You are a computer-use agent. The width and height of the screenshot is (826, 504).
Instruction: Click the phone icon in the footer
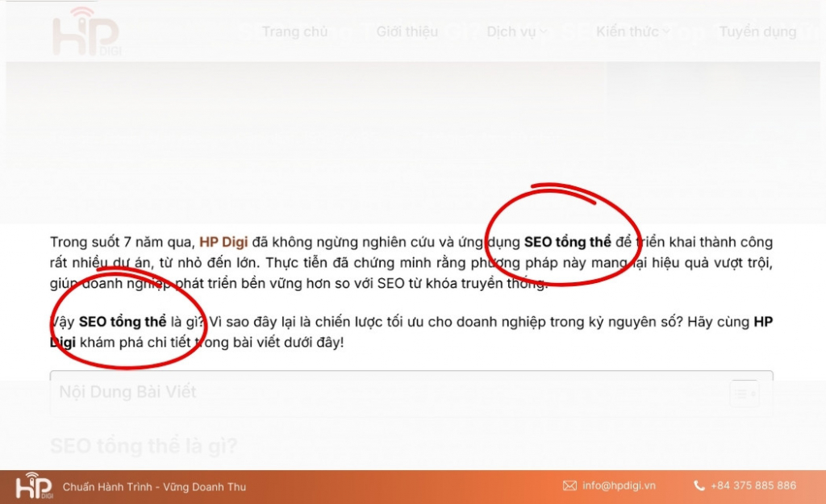tap(699, 485)
